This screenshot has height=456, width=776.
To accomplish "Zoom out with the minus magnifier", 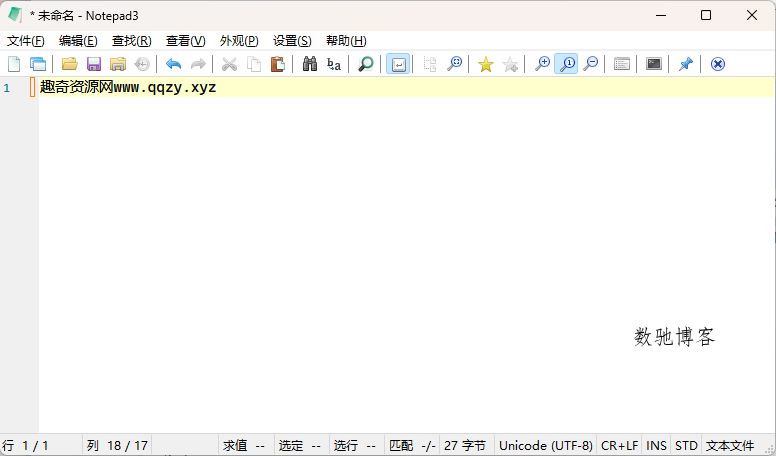I will click(x=590, y=64).
